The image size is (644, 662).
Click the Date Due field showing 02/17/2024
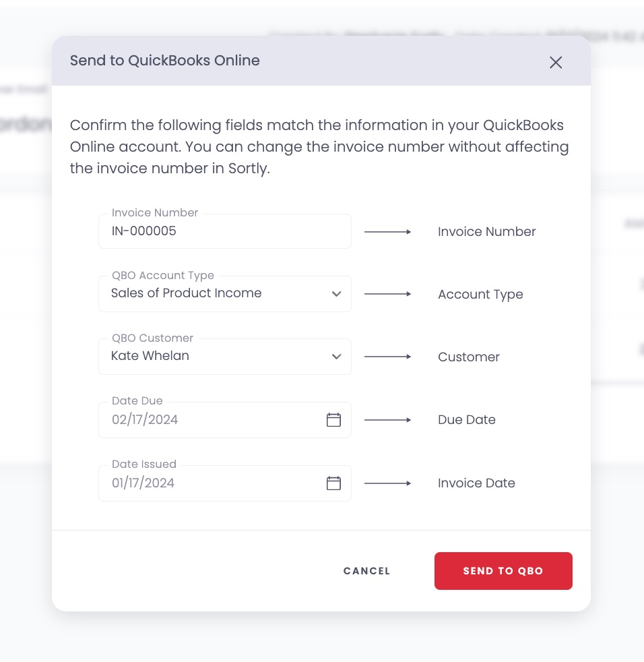202,419
